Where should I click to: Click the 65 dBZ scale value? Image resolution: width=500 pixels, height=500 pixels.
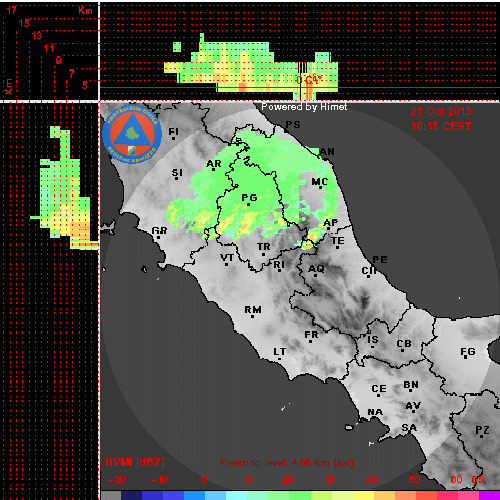tap(477, 480)
